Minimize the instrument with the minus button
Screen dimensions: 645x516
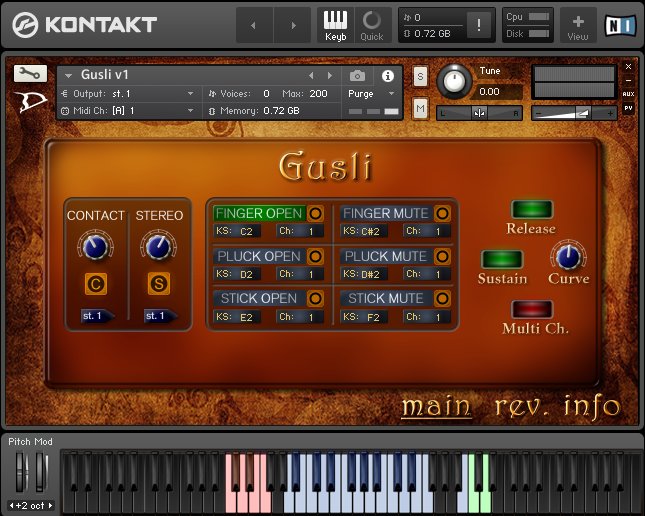pyautogui.click(x=628, y=81)
